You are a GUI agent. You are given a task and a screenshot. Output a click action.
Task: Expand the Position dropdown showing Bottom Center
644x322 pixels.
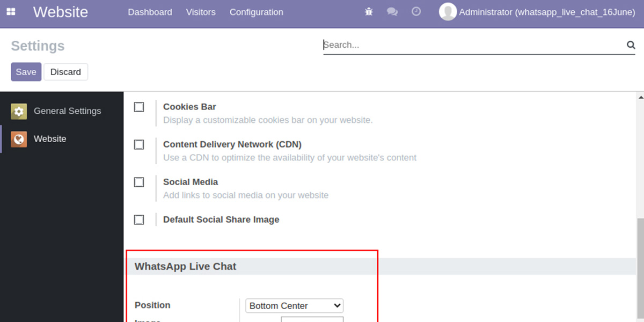(294, 306)
